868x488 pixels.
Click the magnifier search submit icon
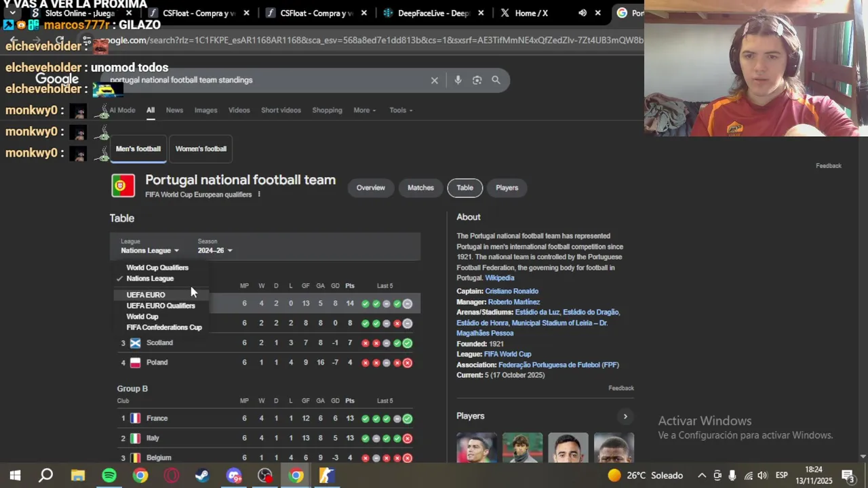(496, 80)
